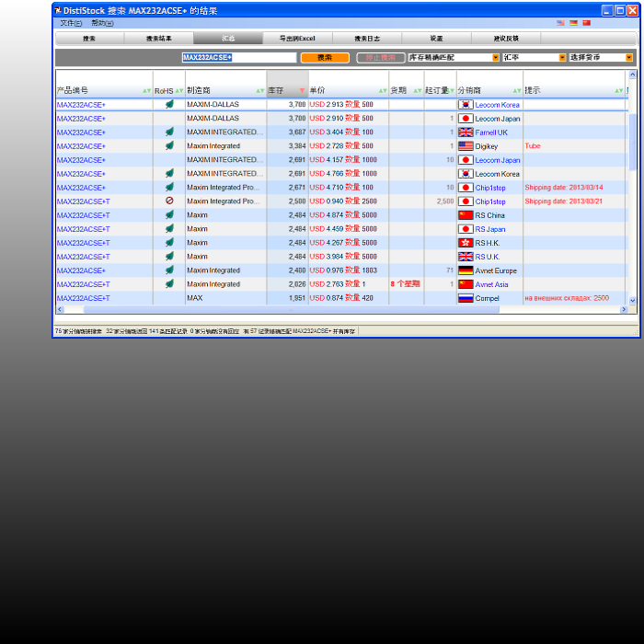The height and width of the screenshot is (644, 644).
Task: Switch language to English via US flag
Action: [x=560, y=23]
